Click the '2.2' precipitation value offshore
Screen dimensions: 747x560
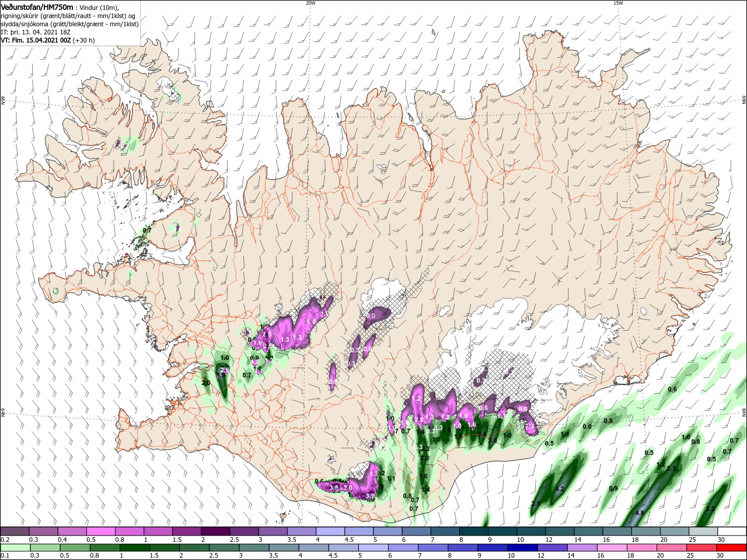point(710,509)
